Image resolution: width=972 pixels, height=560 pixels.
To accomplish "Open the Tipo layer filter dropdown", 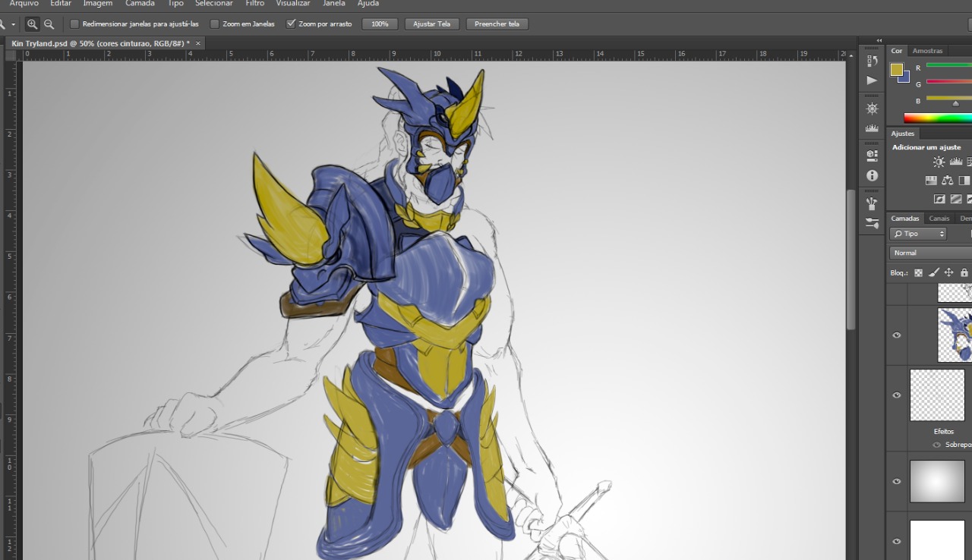I will tap(919, 234).
